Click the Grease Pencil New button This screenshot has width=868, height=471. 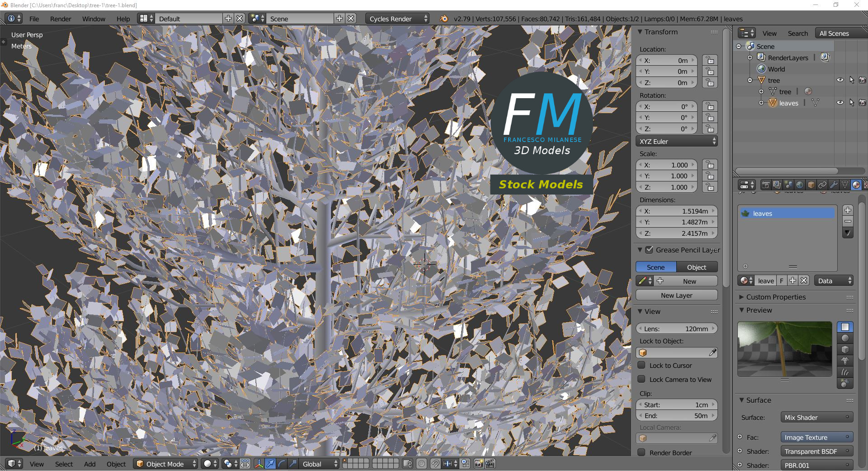click(685, 281)
